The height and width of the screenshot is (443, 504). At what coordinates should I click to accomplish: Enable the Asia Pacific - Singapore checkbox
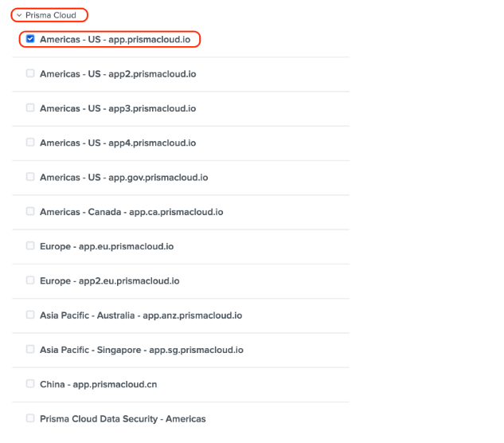(30, 349)
